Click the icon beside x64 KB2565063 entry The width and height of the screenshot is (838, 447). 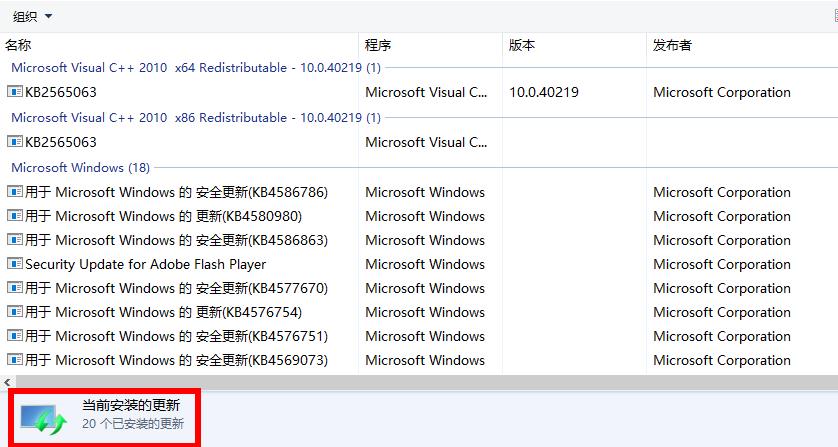pyautogui.click(x=14, y=92)
